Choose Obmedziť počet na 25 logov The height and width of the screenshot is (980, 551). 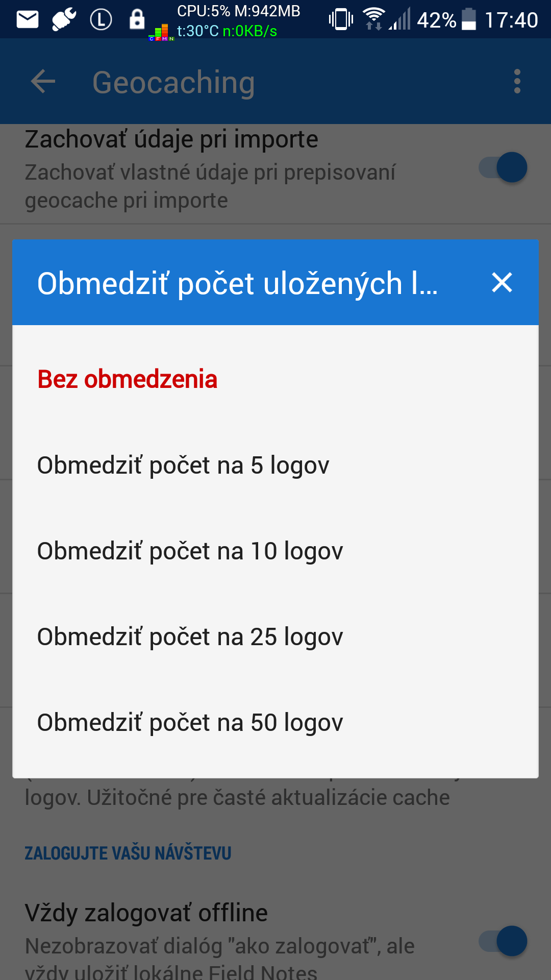click(x=190, y=636)
